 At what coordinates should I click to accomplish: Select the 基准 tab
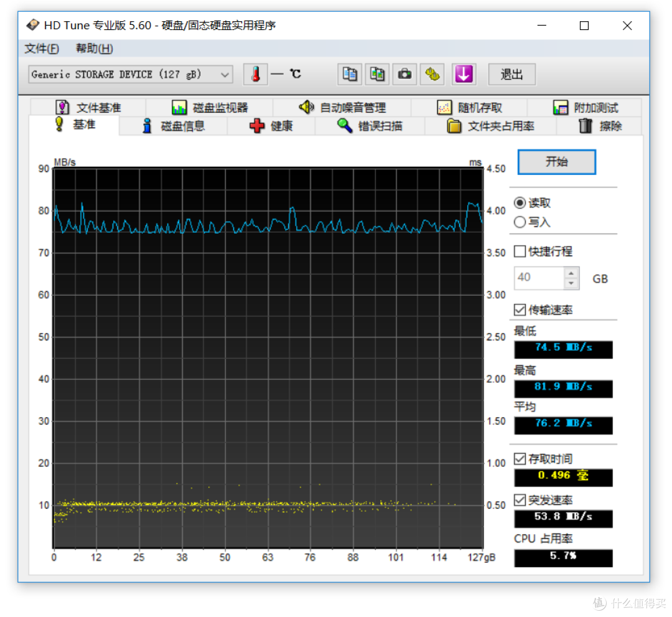click(75, 125)
